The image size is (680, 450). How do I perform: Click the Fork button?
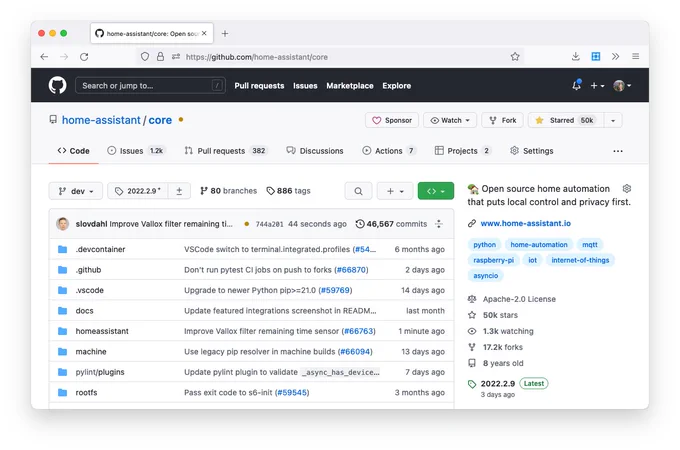click(x=502, y=120)
